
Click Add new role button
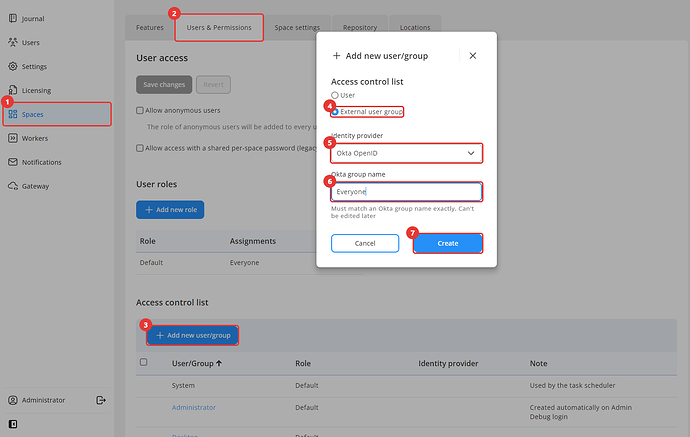170,209
